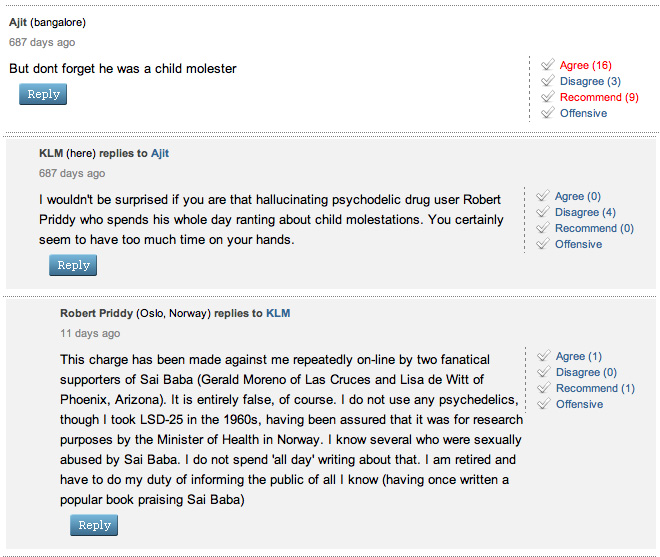Viewport: 660px width, 557px height.
Task: Click checkmark icon beside Disagree (3)
Action: (x=547, y=81)
